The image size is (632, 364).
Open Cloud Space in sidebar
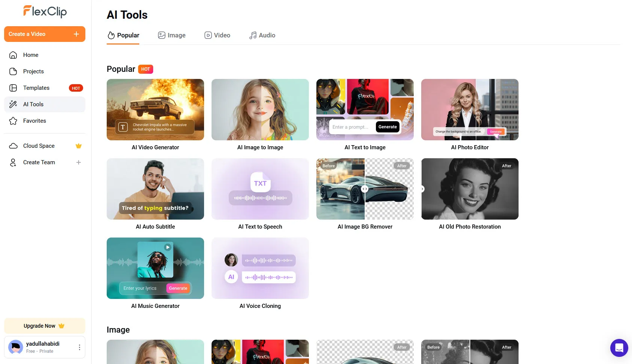point(39,146)
